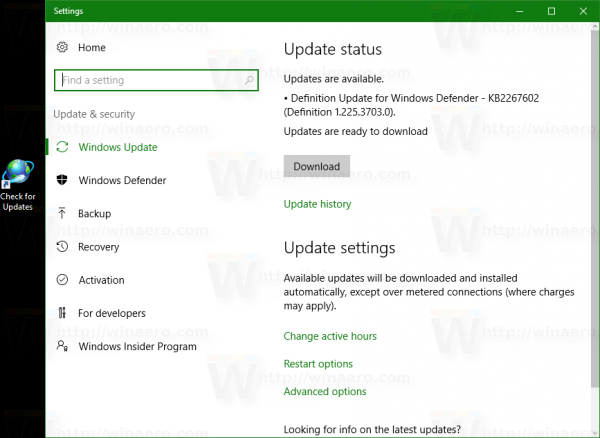
Task: Open the Change active hours link
Action: tap(330, 336)
